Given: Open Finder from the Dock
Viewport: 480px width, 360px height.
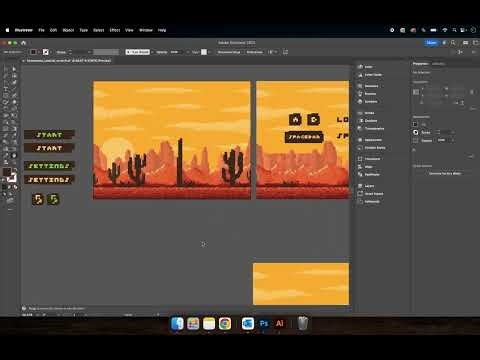Looking at the screenshot, I should coord(177,323).
